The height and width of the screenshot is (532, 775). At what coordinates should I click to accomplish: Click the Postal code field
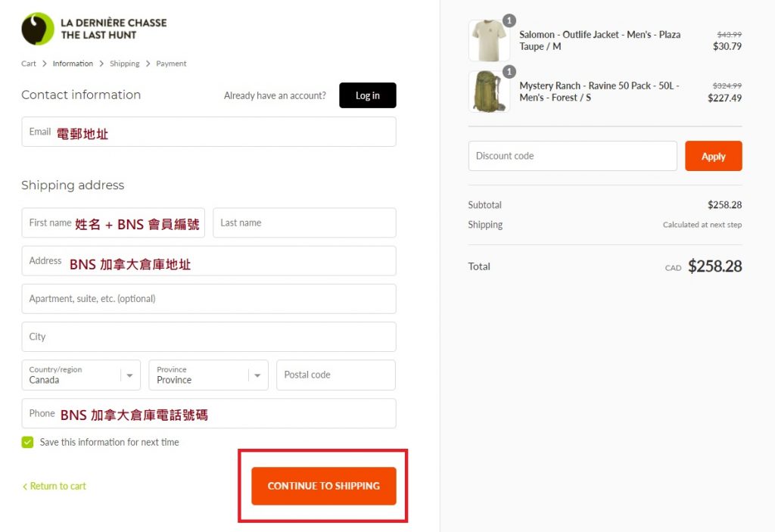[x=335, y=375]
